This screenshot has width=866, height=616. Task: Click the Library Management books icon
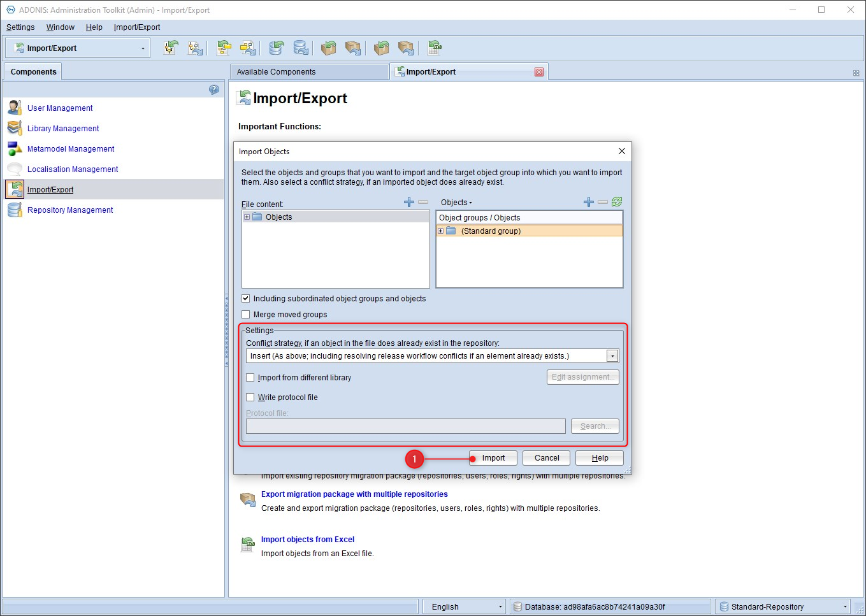(15, 128)
